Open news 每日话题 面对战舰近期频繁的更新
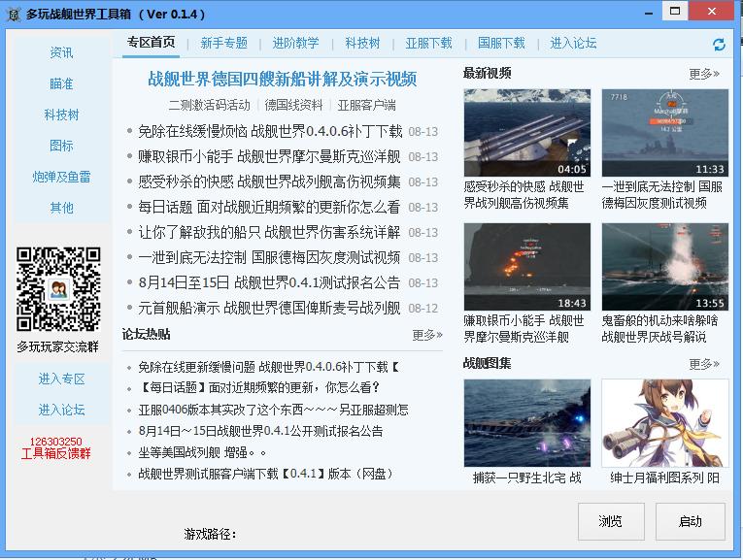 point(269,207)
